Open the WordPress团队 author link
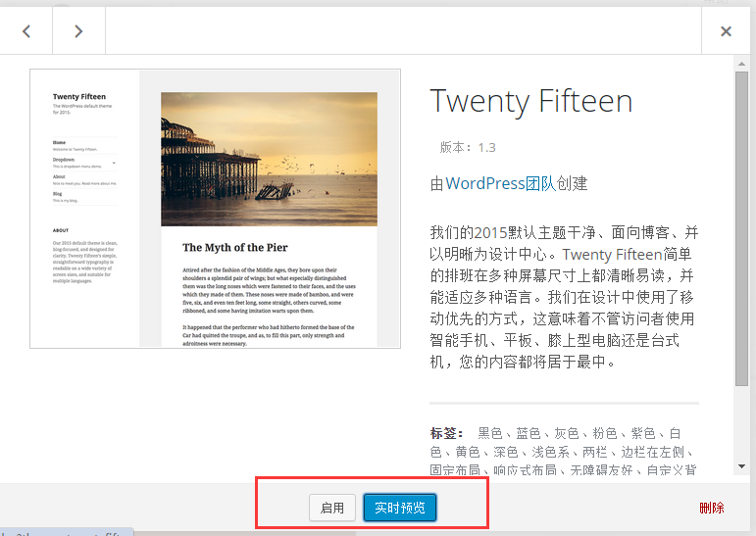The width and height of the screenshot is (756, 536). click(500, 183)
